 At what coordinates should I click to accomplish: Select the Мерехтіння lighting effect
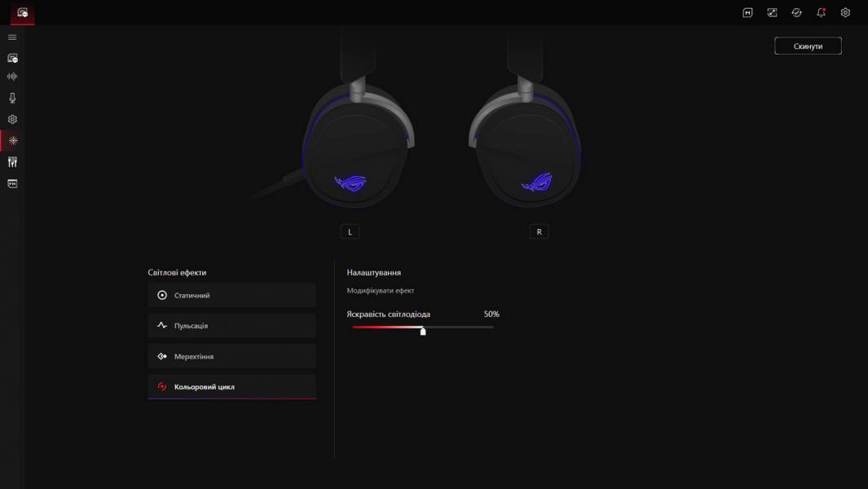(x=232, y=356)
